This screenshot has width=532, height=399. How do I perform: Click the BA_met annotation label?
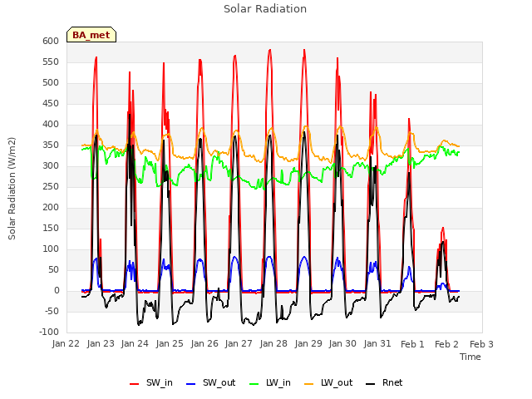pyautogui.click(x=91, y=35)
